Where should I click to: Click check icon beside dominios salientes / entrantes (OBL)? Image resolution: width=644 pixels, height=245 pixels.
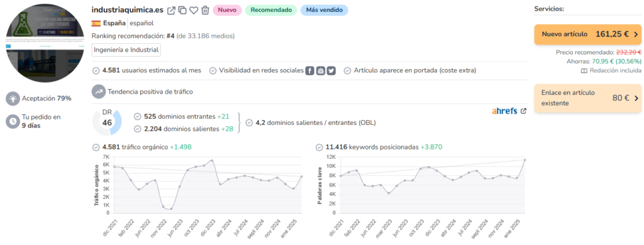(x=249, y=122)
